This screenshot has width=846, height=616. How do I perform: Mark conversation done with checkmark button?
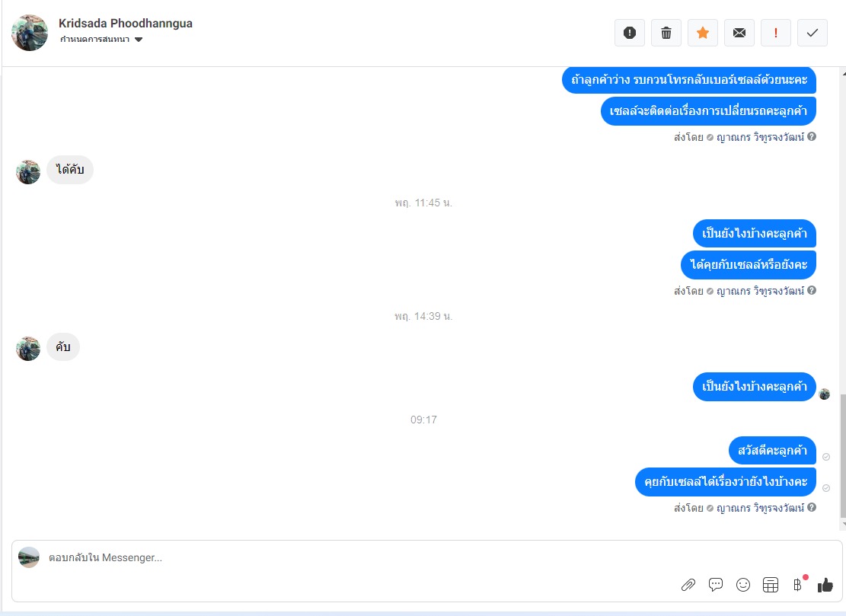coord(812,33)
